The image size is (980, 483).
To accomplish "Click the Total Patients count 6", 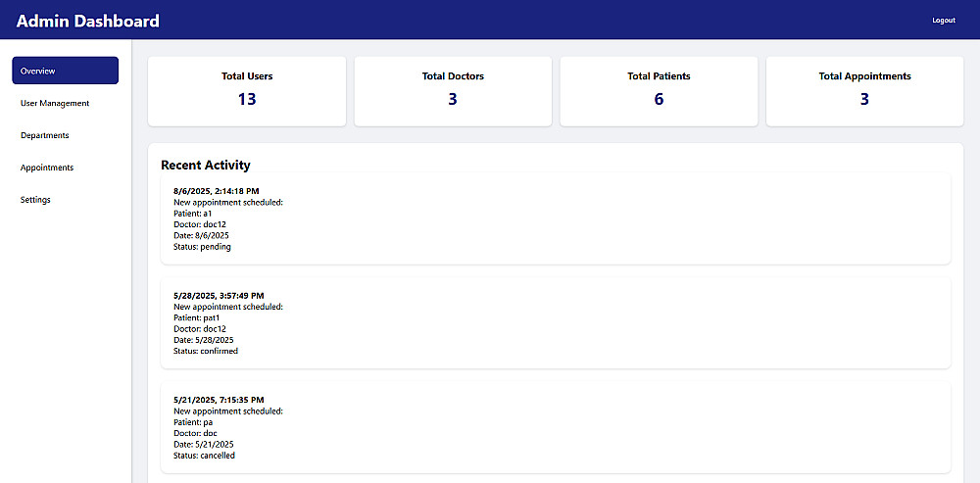I will (x=659, y=99).
